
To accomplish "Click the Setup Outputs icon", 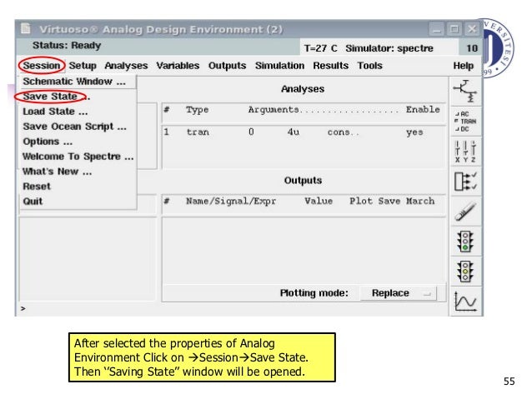I will click(465, 182).
